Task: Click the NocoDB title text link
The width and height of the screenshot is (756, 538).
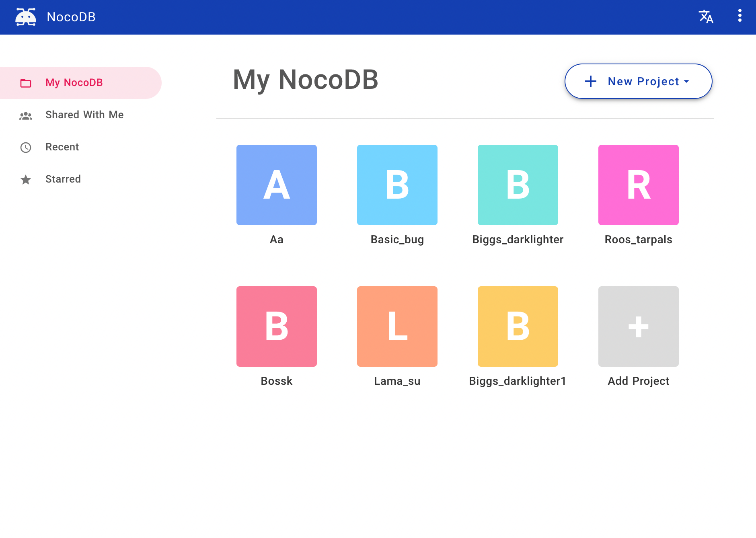Action: pos(71,17)
